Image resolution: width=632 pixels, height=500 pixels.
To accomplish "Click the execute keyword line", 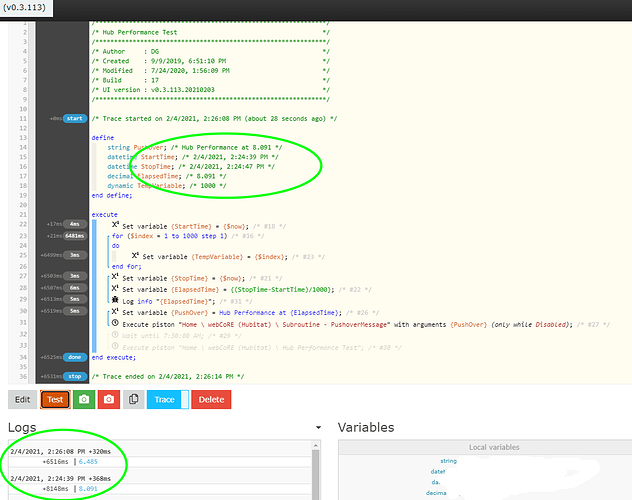I will pyautogui.click(x=104, y=215).
